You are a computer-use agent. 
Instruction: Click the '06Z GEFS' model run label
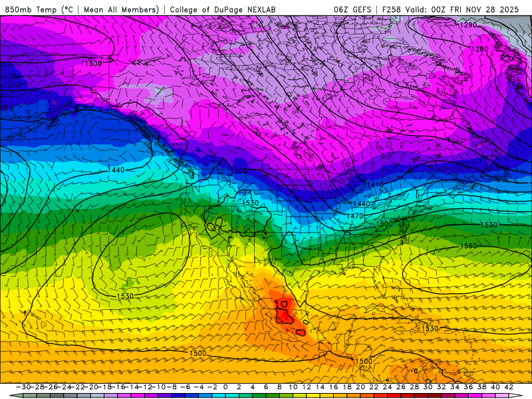(x=352, y=9)
